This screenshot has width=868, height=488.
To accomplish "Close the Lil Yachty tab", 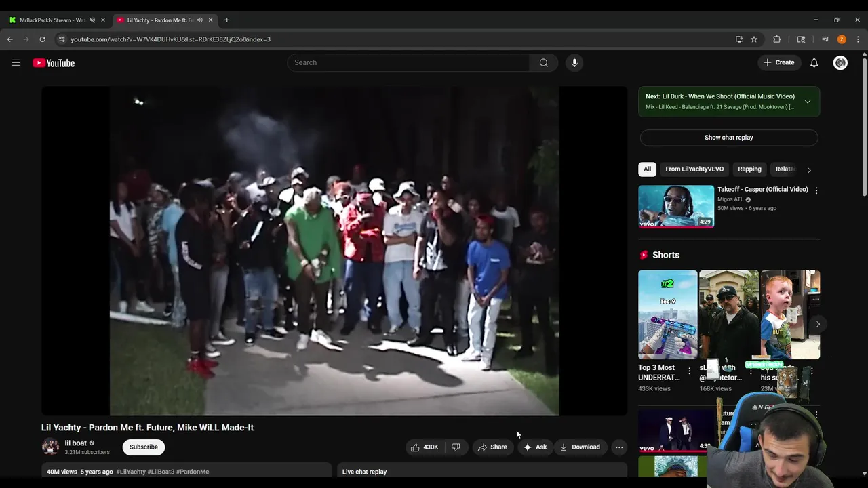I will (210, 20).
